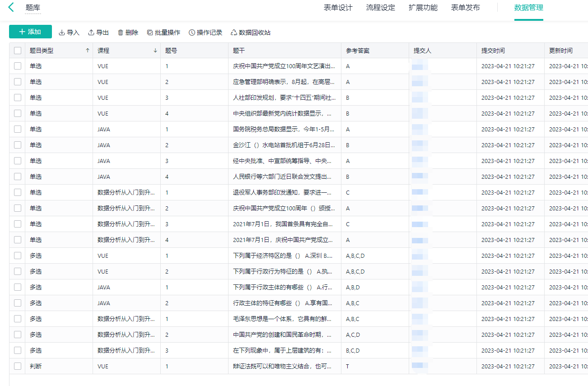Open question 退役军人事务部印发通知
This screenshot has width=588, height=386.
(284, 193)
